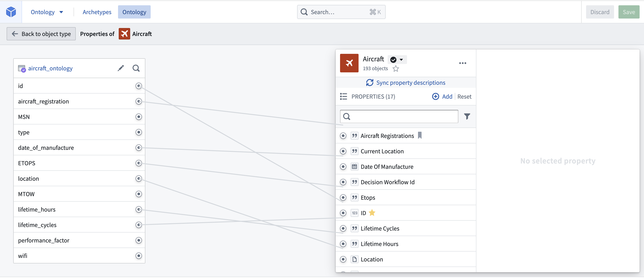Image resolution: width=644 pixels, height=278 pixels.
Task: Click Back to object type button
Action: 41,34
